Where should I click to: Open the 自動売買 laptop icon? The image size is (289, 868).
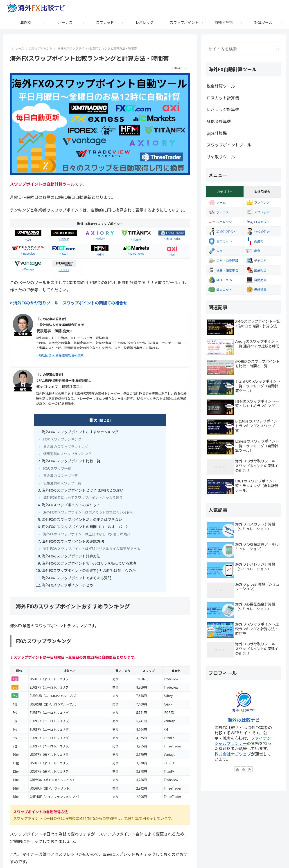249,280
